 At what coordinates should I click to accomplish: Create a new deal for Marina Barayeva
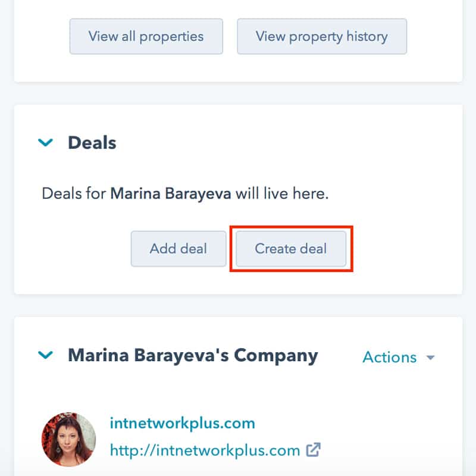point(290,249)
